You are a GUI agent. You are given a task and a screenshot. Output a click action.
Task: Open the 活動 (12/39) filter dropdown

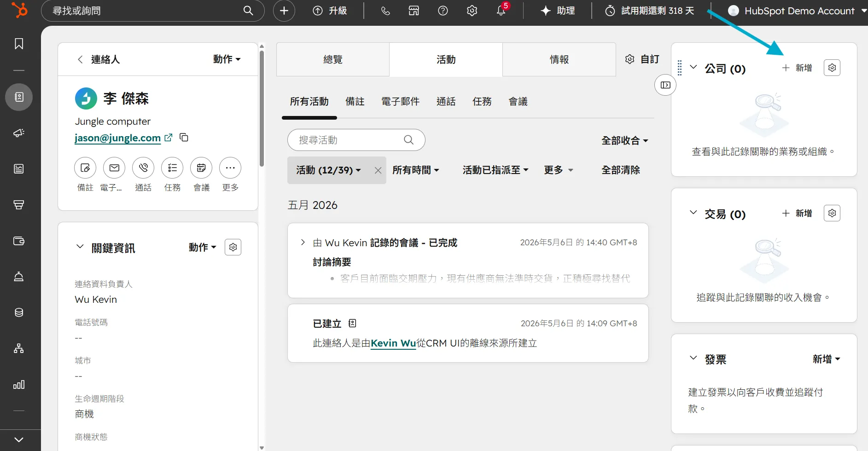point(329,170)
